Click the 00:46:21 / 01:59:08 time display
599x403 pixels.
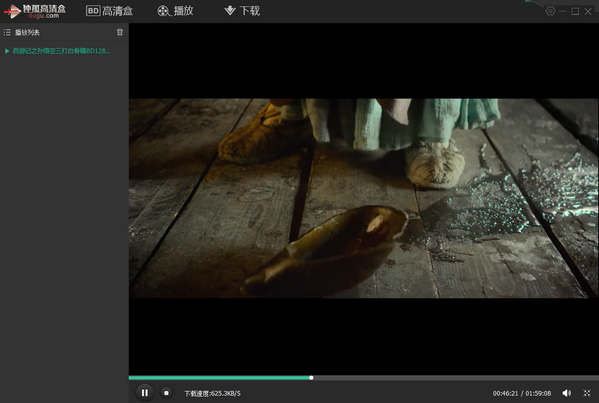point(522,393)
